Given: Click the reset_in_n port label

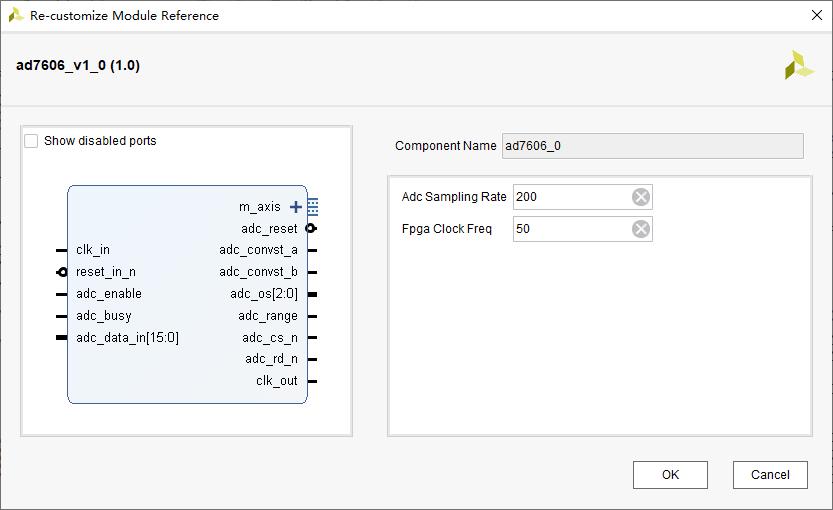Looking at the screenshot, I should (x=105, y=272).
